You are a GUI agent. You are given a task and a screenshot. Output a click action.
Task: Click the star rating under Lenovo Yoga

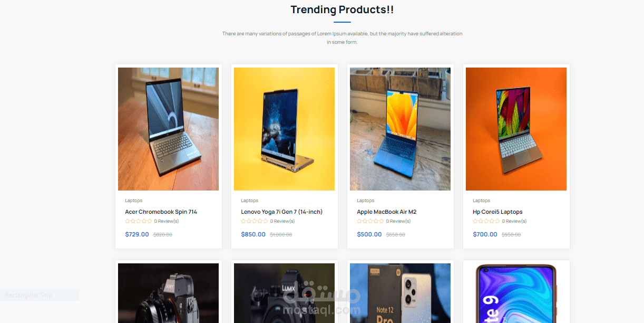(x=255, y=221)
